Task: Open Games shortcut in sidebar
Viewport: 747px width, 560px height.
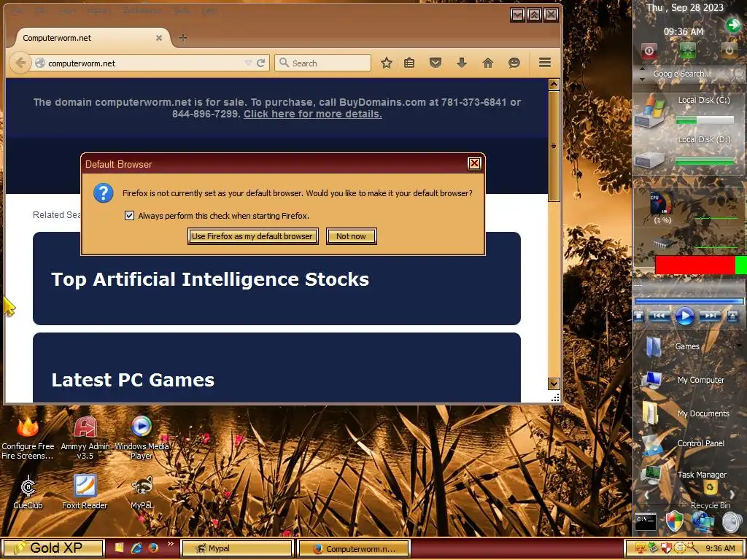Action: coord(674,346)
